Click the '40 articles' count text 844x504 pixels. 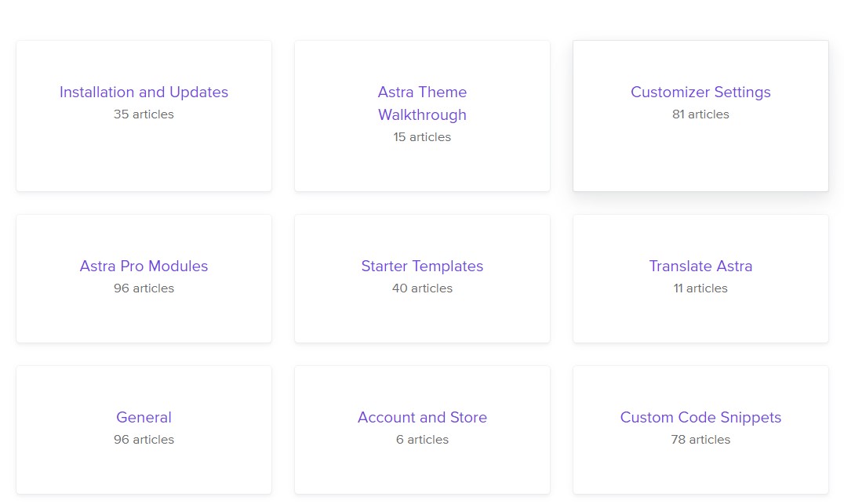click(422, 288)
